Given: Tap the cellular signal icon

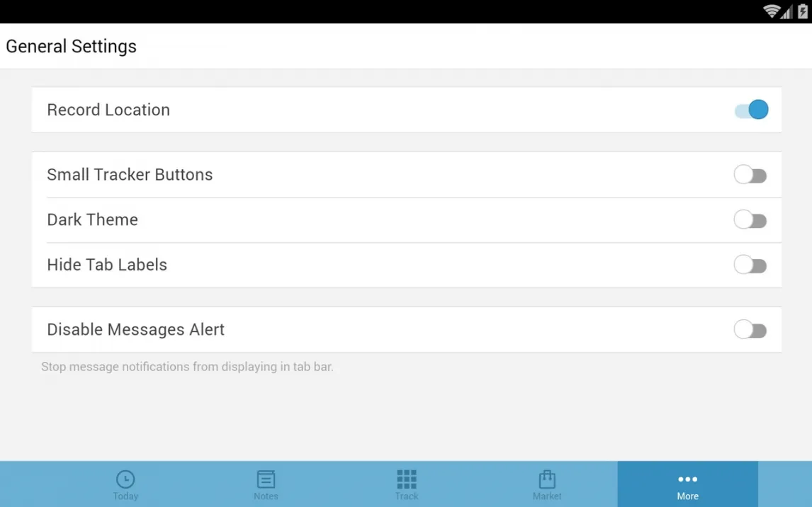Looking at the screenshot, I should pyautogui.click(x=786, y=11).
